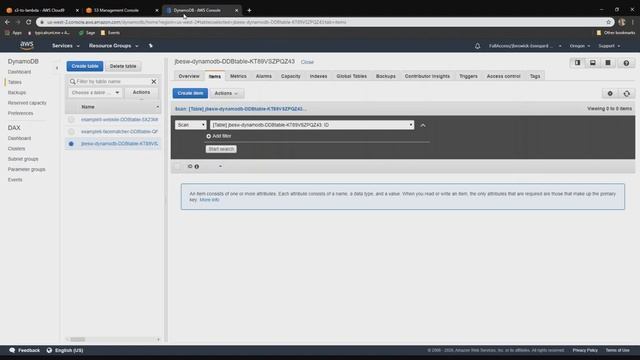The image size is (640, 360).
Task: Switch to the Metrics tab
Action: click(238, 76)
